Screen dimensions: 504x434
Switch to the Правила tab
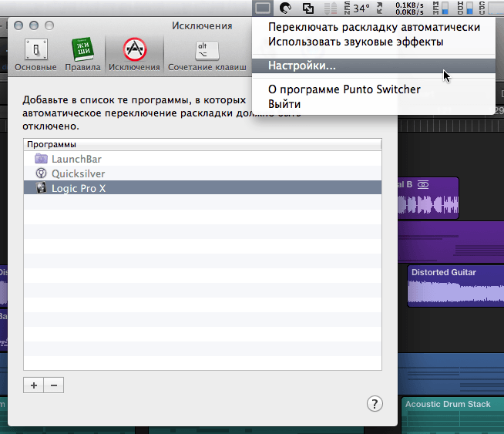(x=82, y=55)
